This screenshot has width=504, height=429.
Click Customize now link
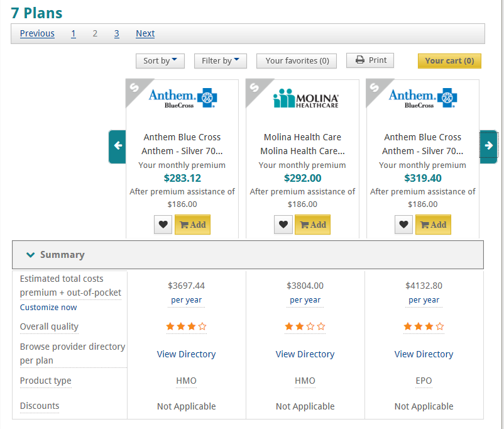pos(48,308)
